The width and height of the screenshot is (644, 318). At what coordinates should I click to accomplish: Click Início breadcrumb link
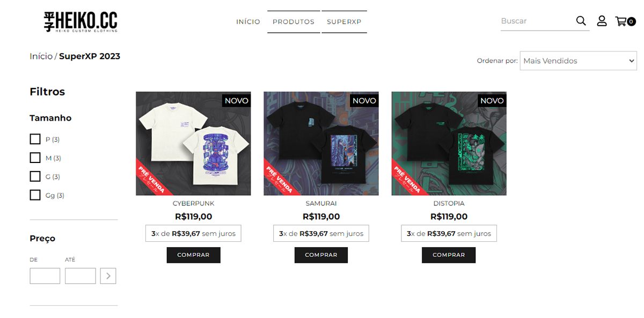coord(41,56)
